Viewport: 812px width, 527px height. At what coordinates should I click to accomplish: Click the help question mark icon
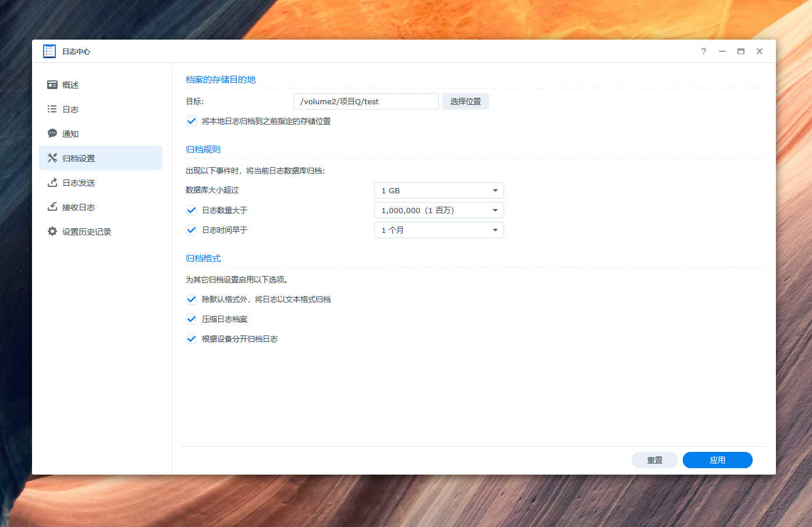click(703, 51)
